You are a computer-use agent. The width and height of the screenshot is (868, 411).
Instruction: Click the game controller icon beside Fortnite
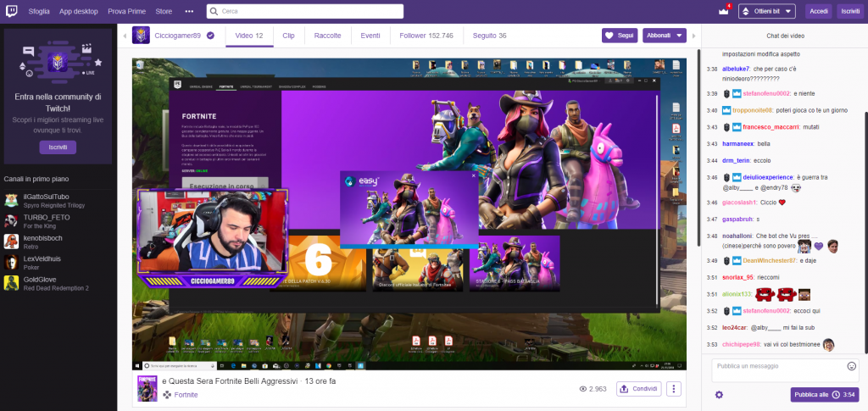point(167,395)
